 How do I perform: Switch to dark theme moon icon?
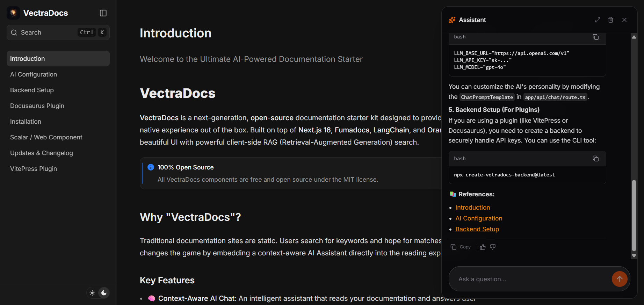click(104, 293)
